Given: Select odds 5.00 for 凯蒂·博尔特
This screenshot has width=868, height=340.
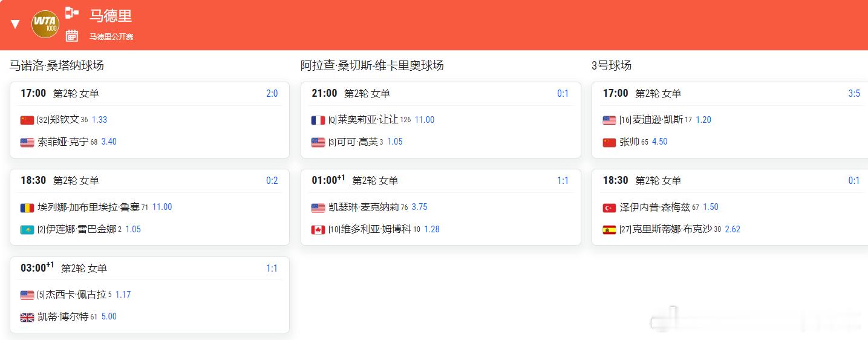Looking at the screenshot, I should [x=109, y=316].
